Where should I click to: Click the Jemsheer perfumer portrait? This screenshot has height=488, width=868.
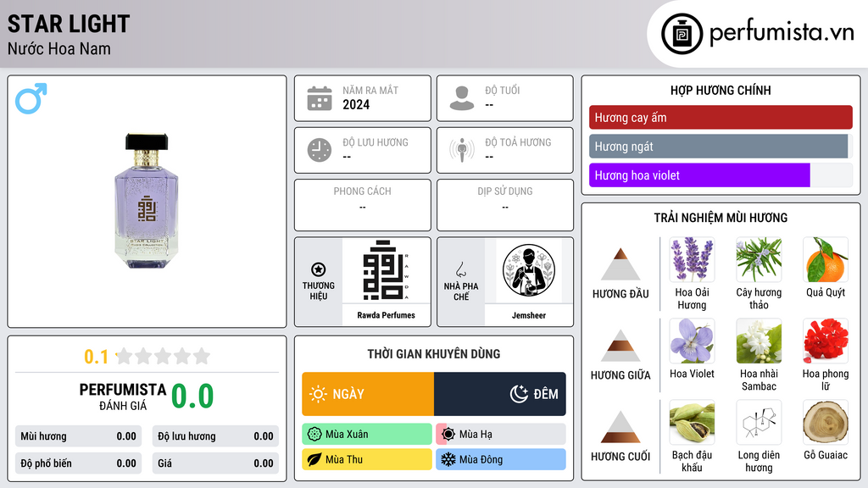tap(529, 270)
